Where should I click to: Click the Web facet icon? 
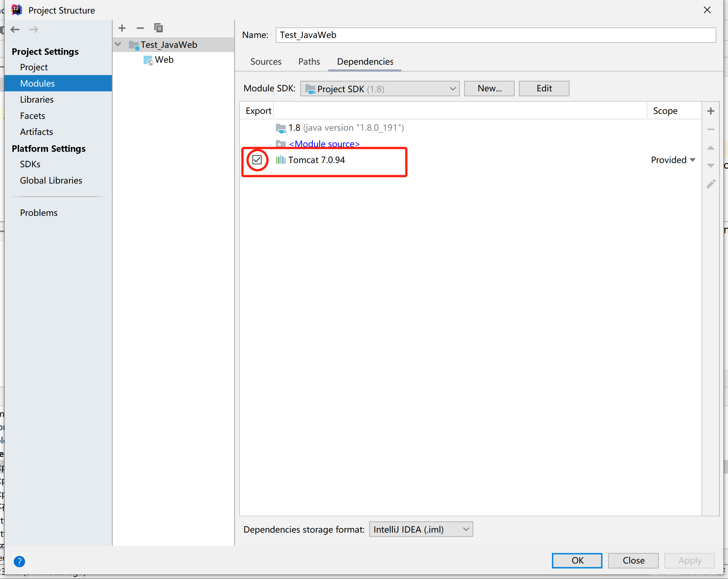[148, 60]
